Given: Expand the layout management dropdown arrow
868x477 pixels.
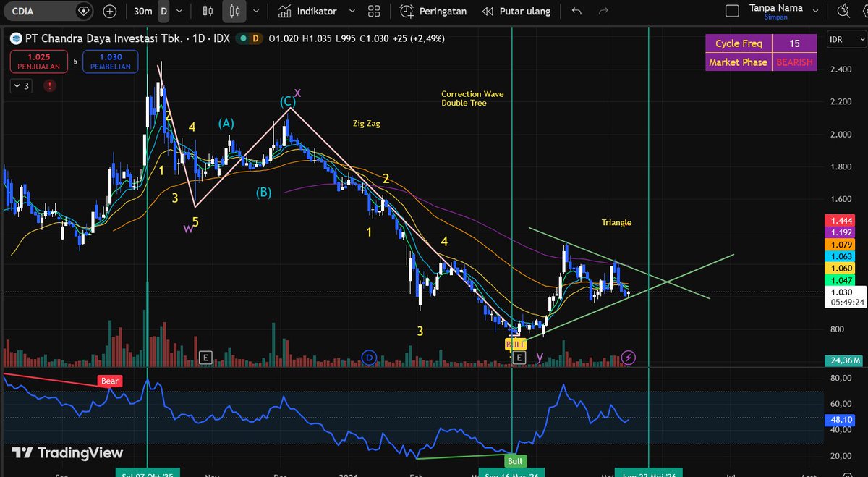Looking at the screenshot, I should click(x=814, y=12).
